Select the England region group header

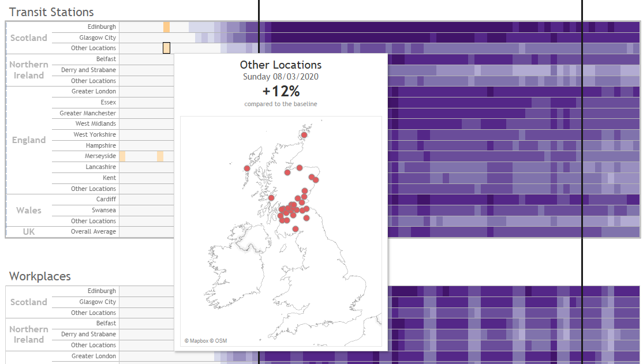pos(29,140)
